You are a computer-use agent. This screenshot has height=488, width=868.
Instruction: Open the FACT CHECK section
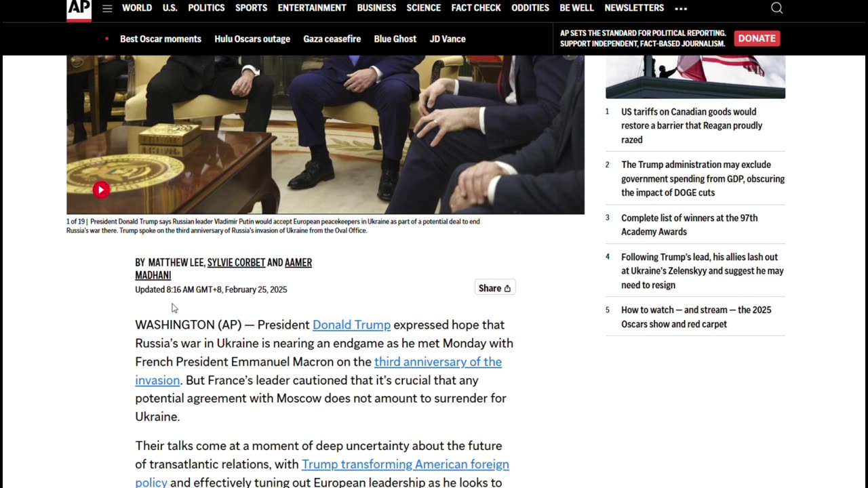[476, 8]
